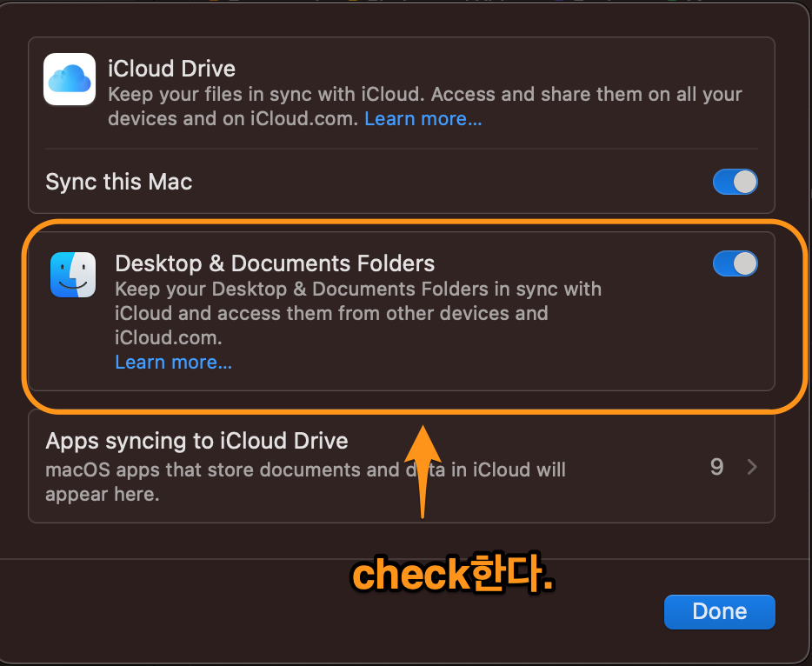Click the orange check한다 caption text
812x666 pixels.
tap(451, 575)
